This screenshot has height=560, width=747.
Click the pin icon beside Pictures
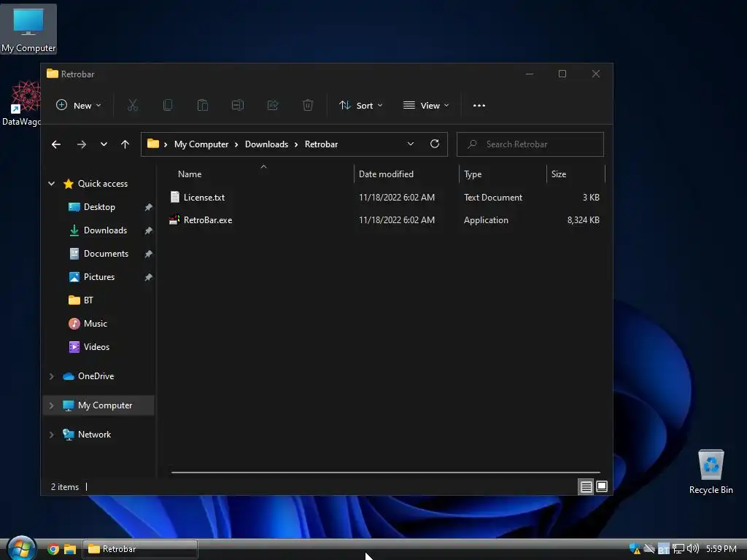[x=149, y=277]
